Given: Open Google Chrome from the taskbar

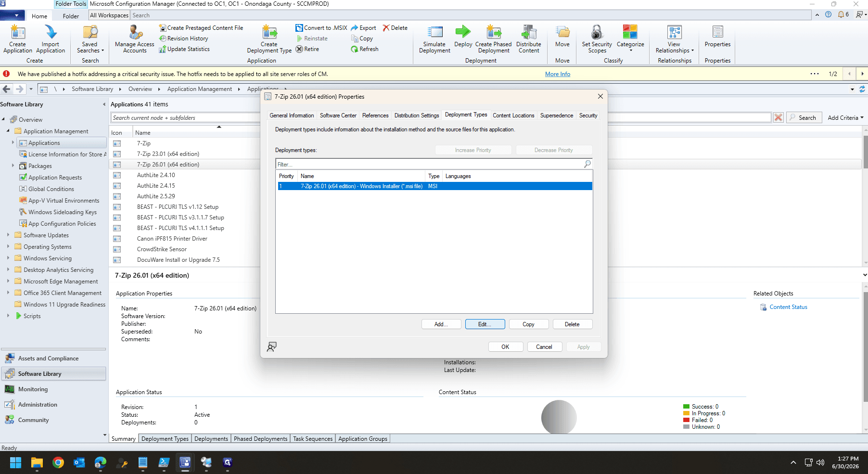Looking at the screenshot, I should pos(58,463).
